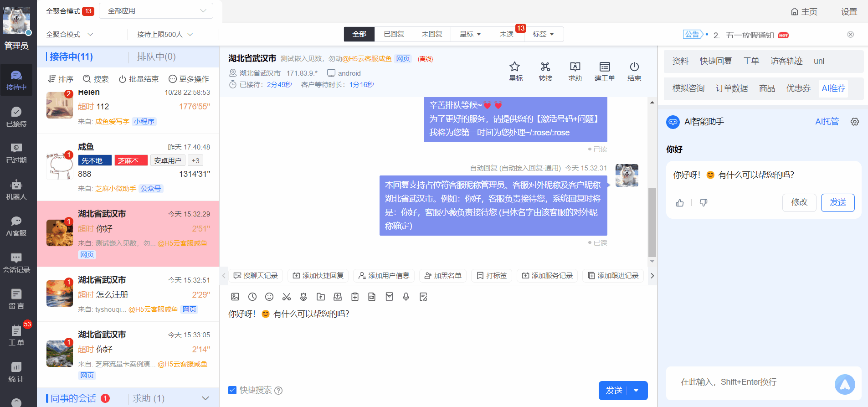
Task: Expand the 同事的会话 section chevron
Action: (x=205, y=398)
